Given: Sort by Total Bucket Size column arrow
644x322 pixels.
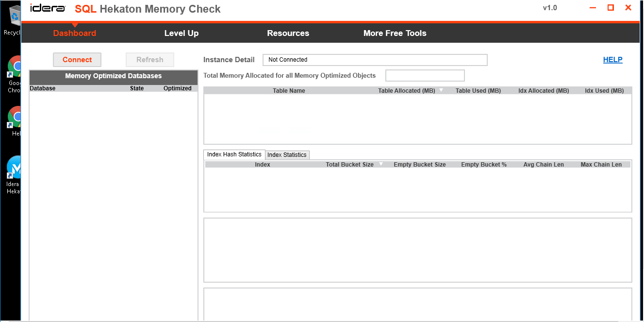Looking at the screenshot, I should point(381,164).
